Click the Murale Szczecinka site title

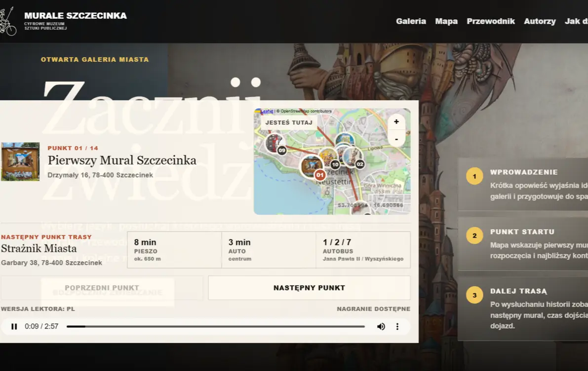point(76,16)
